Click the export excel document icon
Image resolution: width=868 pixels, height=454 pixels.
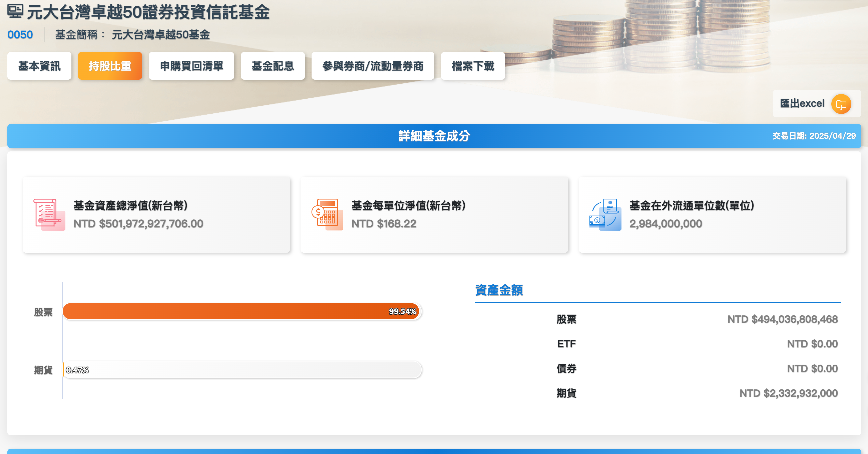[841, 104]
